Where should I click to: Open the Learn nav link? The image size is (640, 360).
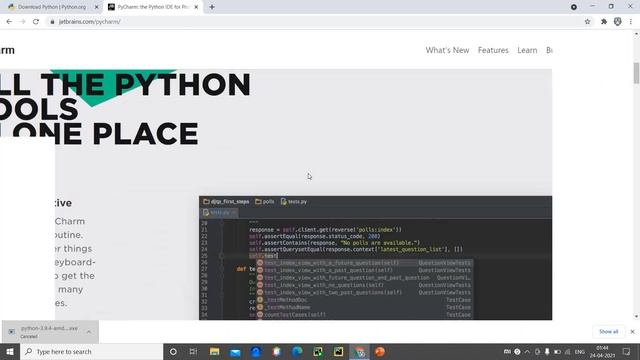pyautogui.click(x=527, y=50)
